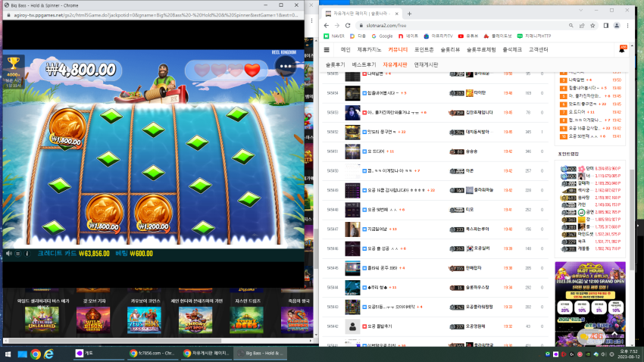Select the 제휴카지노 menu item
Image resolution: width=644 pixels, height=362 pixels.
coord(369,50)
